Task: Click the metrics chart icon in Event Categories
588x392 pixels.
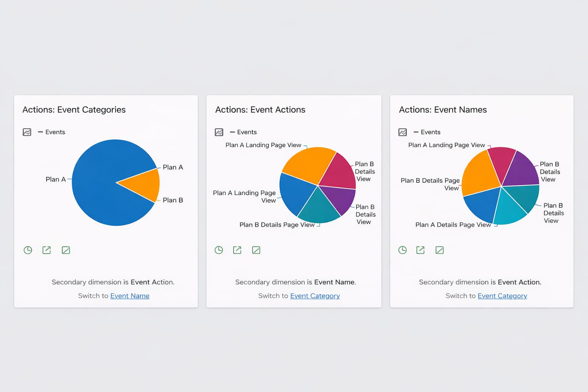Action: click(27, 132)
